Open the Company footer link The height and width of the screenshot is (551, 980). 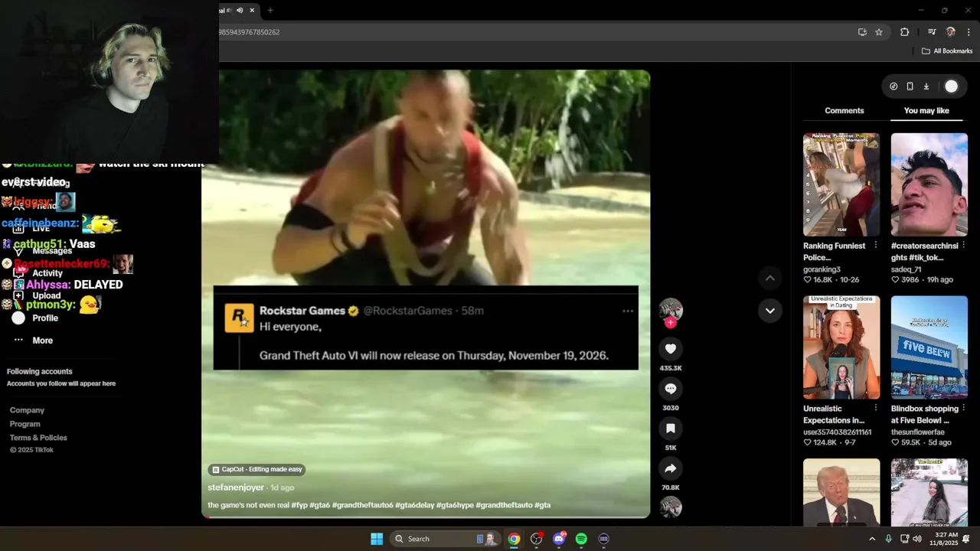(27, 410)
